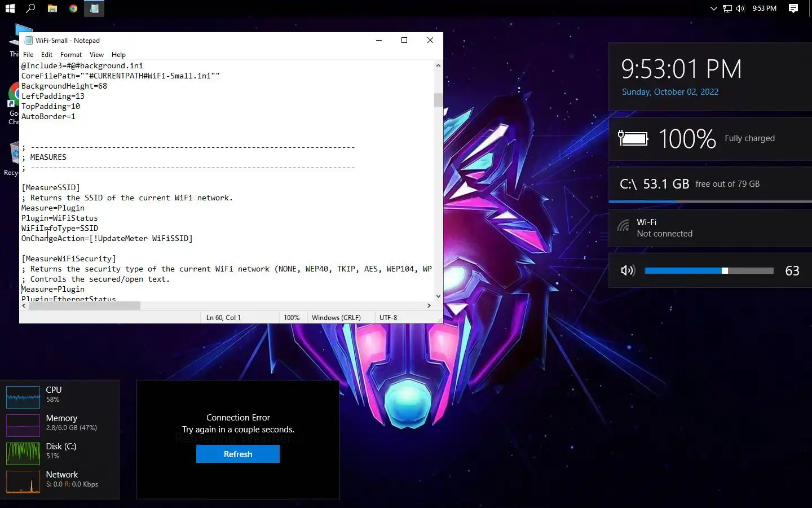Click UTF-8 encoding in the status bar
The image size is (812, 508).
coord(388,318)
